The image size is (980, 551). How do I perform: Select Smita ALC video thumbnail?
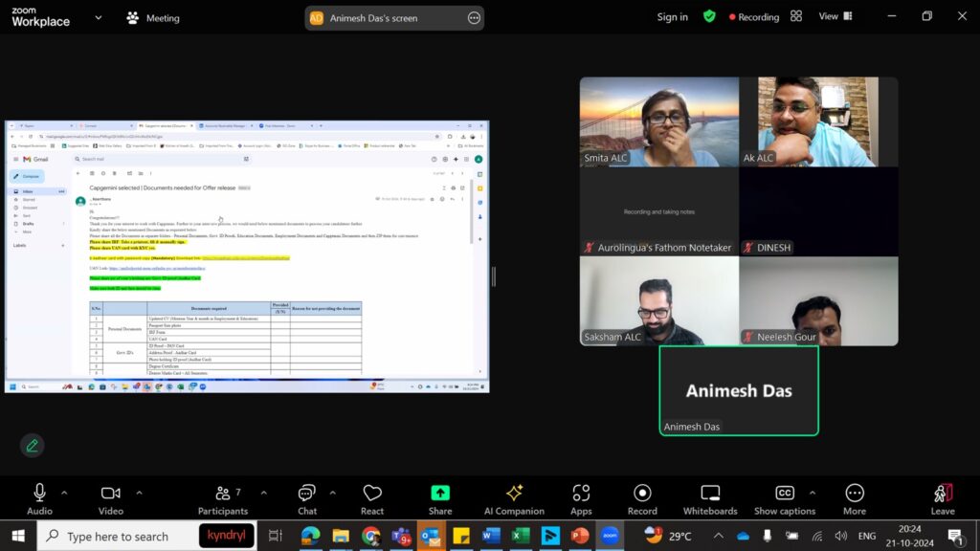pyautogui.click(x=658, y=121)
